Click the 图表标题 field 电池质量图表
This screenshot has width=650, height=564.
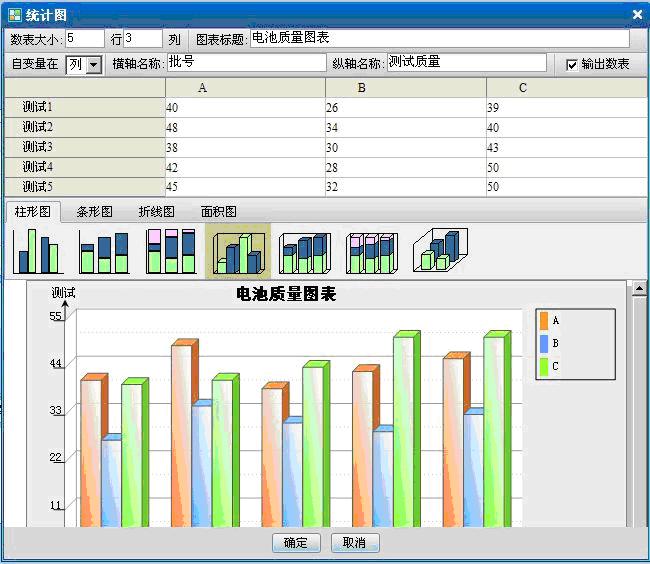point(440,38)
